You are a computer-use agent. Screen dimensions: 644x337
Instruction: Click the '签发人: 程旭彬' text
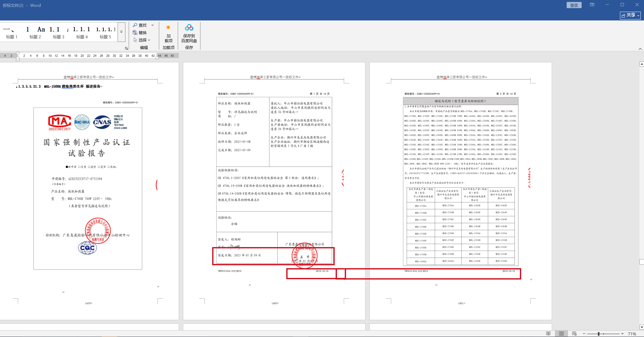click(x=229, y=239)
